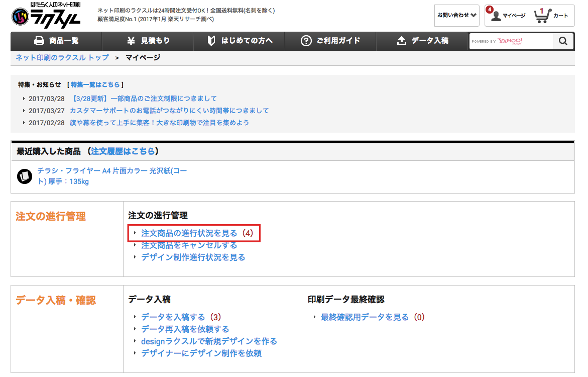The image size is (588, 377).
Task: Open 最終確認用データを見る link
Action: [365, 317]
